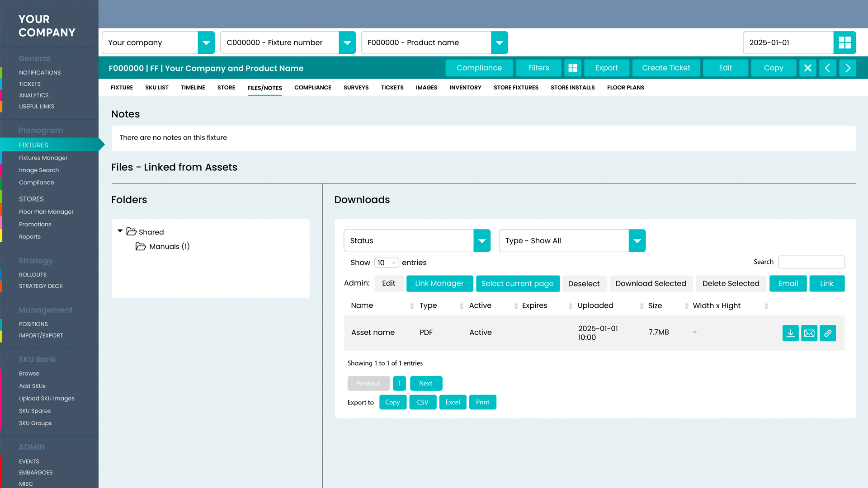
Task: Open Fixtures Manager in sidebar
Action: coord(43,158)
